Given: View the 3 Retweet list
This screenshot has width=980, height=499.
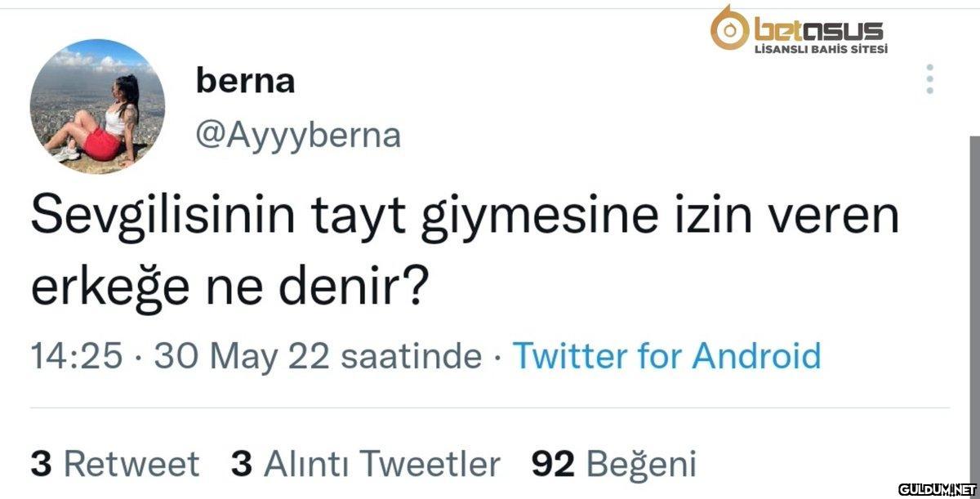Looking at the screenshot, I should coord(115,464).
